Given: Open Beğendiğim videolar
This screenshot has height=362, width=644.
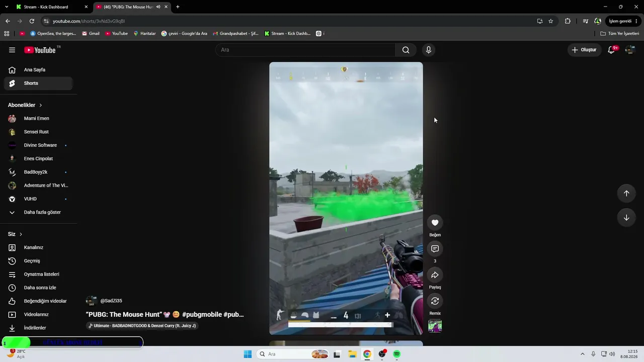Looking at the screenshot, I should 38,301.
